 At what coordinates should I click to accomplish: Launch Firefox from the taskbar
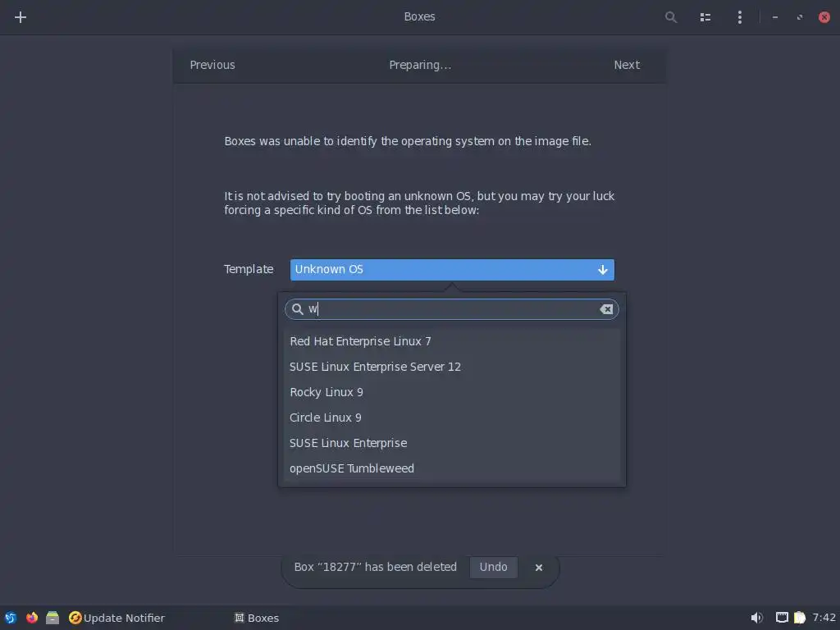32,618
